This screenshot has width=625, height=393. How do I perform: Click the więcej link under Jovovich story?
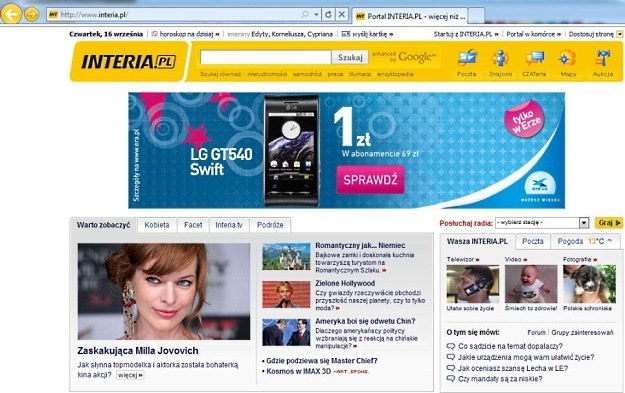[130, 375]
